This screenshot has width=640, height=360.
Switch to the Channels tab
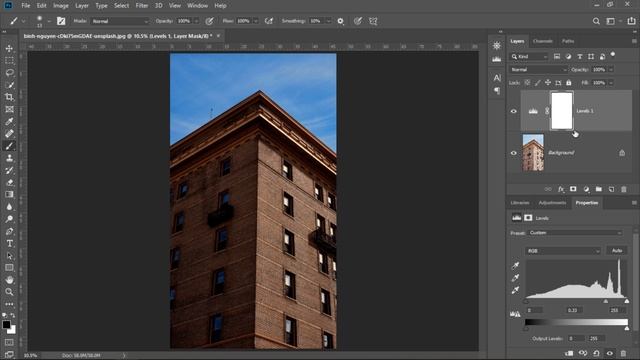click(x=542, y=41)
